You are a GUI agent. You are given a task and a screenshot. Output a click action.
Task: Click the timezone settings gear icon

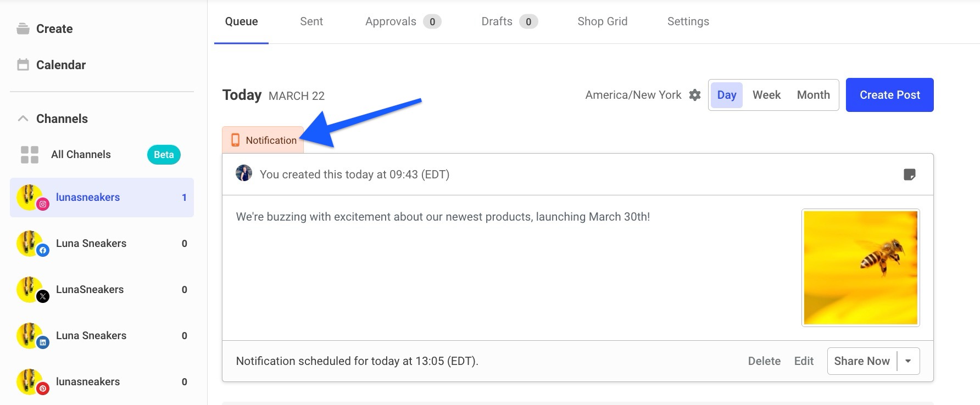695,95
